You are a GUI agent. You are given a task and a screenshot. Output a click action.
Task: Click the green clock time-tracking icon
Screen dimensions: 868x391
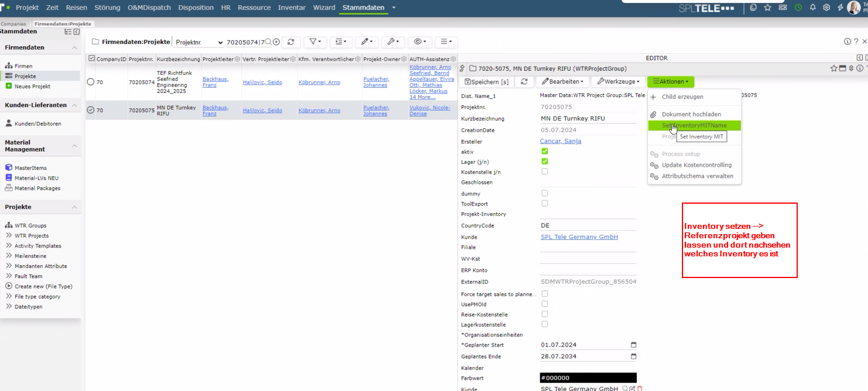coord(798,8)
